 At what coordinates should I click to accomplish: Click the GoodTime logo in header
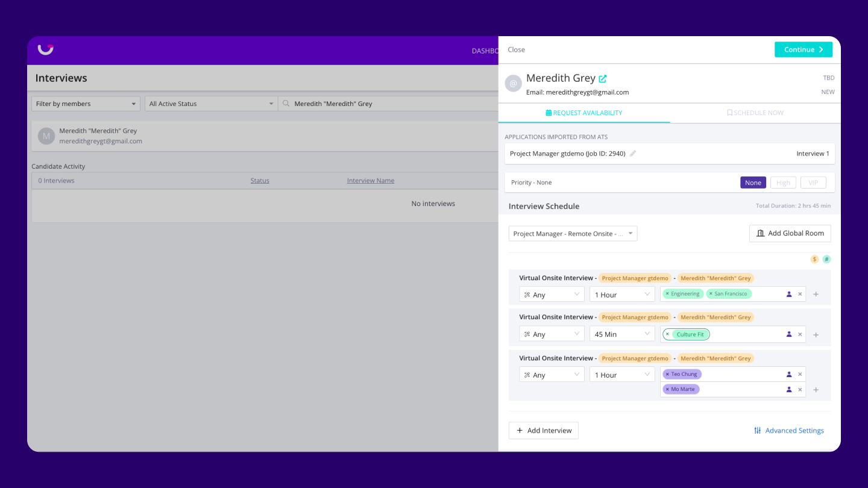46,49
